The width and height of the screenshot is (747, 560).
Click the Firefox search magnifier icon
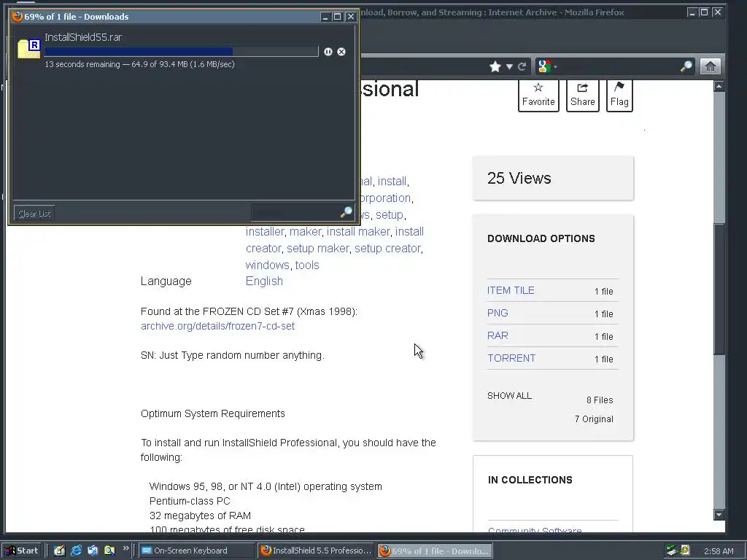point(686,66)
